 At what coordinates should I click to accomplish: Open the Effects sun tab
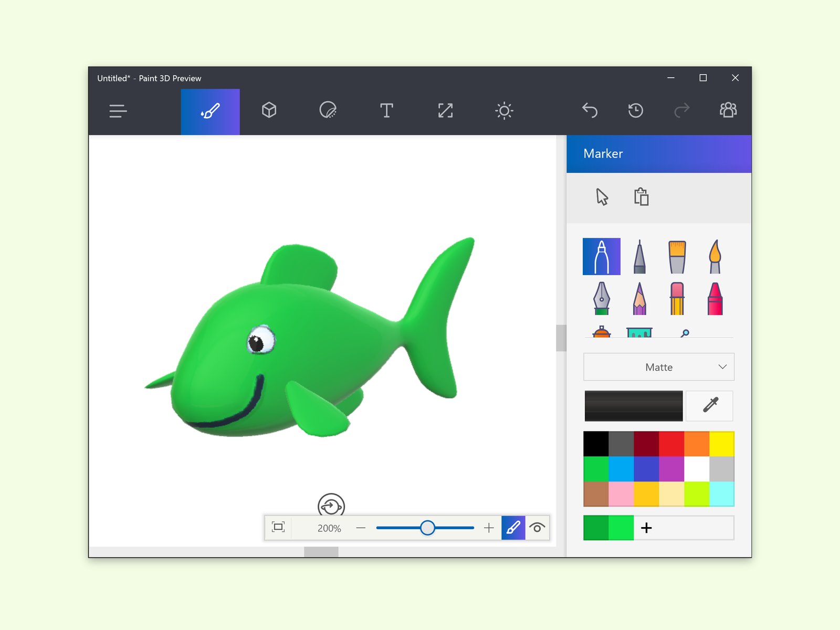point(504,110)
